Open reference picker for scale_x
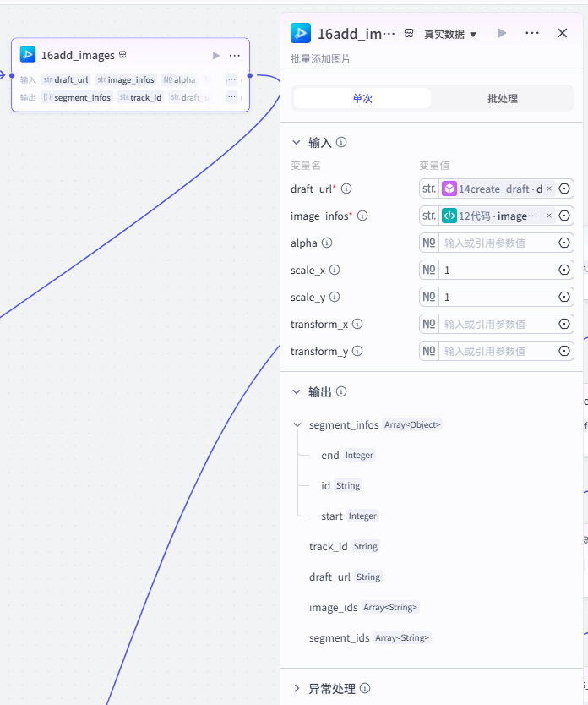588x705 pixels. coord(564,270)
